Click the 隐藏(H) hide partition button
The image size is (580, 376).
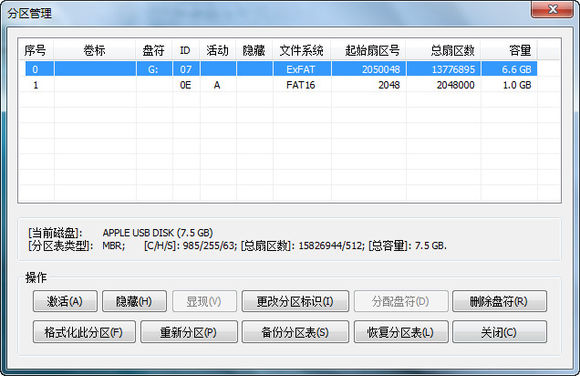coord(134,301)
